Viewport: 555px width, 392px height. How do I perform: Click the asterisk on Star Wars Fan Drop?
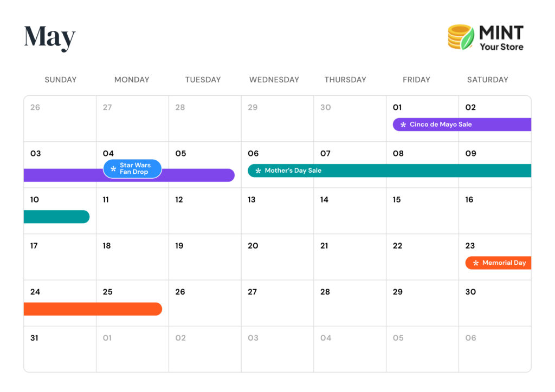tap(113, 169)
